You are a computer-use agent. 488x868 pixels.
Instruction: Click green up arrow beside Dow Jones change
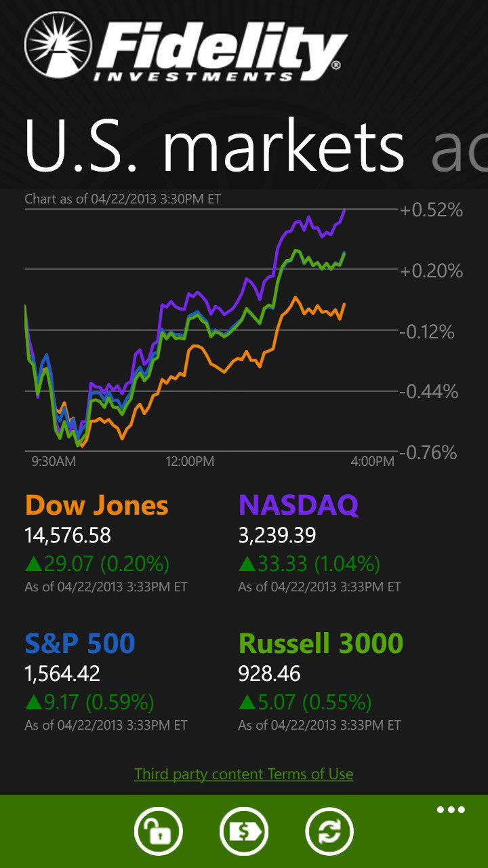33,564
